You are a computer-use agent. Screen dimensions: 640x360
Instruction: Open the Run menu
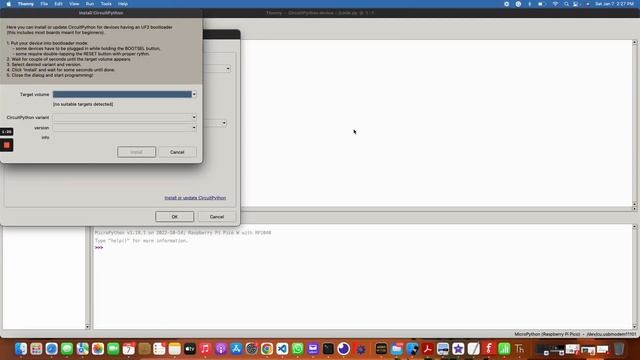pyautogui.click(x=90, y=4)
